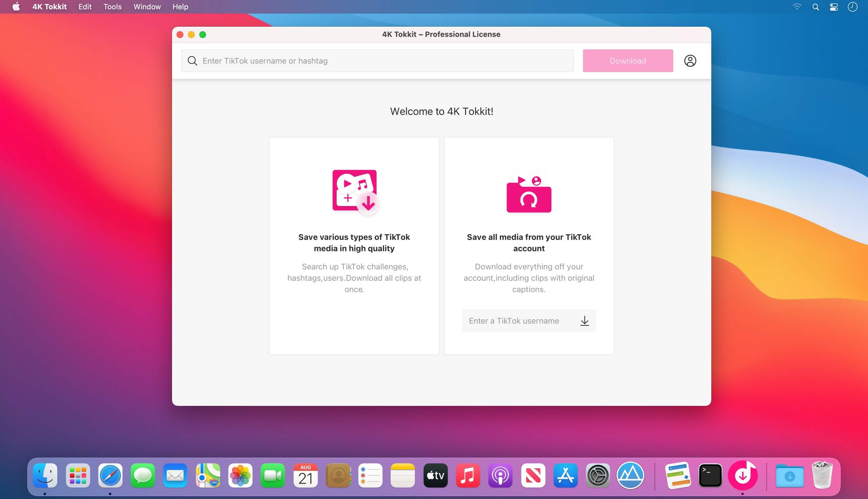Open the Tools menu
This screenshot has width=868, height=499.
(112, 7)
